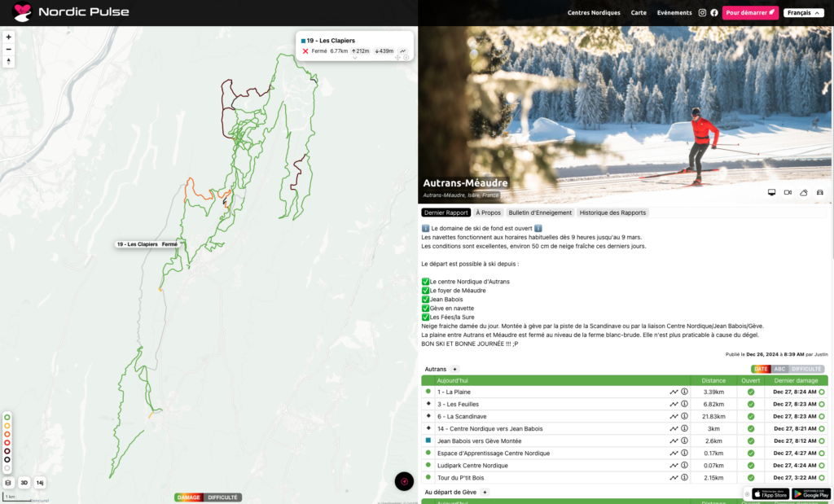Select the À Propos tab
834x504 pixels.
(x=489, y=213)
